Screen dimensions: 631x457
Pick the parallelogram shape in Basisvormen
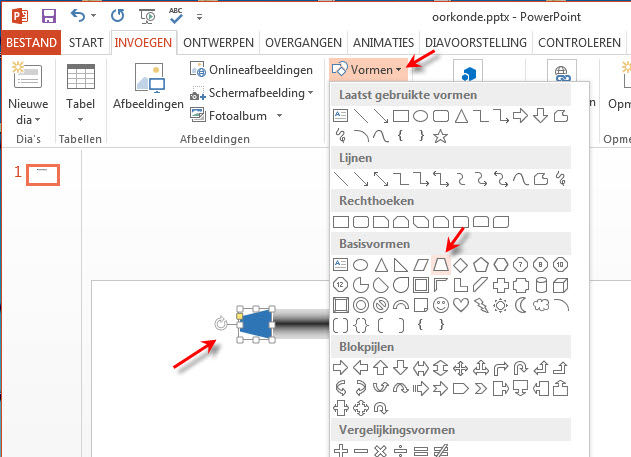tap(421, 265)
